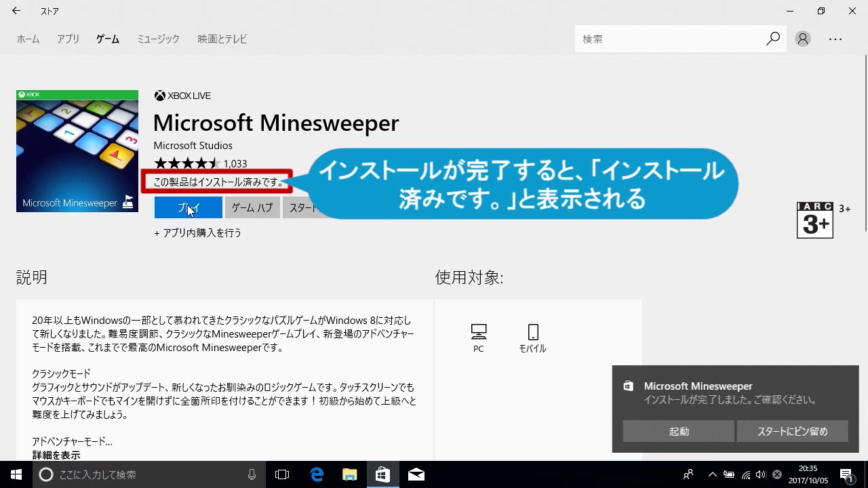Expand description with 詳細を表示

(56, 455)
